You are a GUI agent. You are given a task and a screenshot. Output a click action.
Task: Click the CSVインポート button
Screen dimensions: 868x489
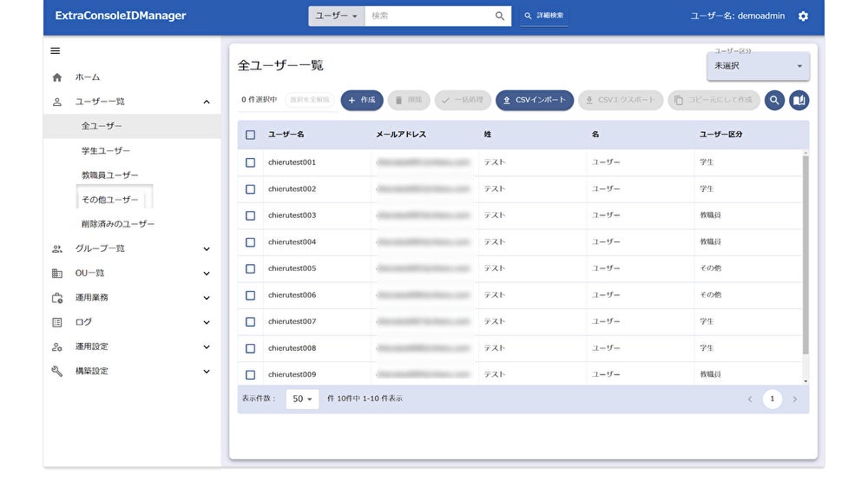point(534,101)
